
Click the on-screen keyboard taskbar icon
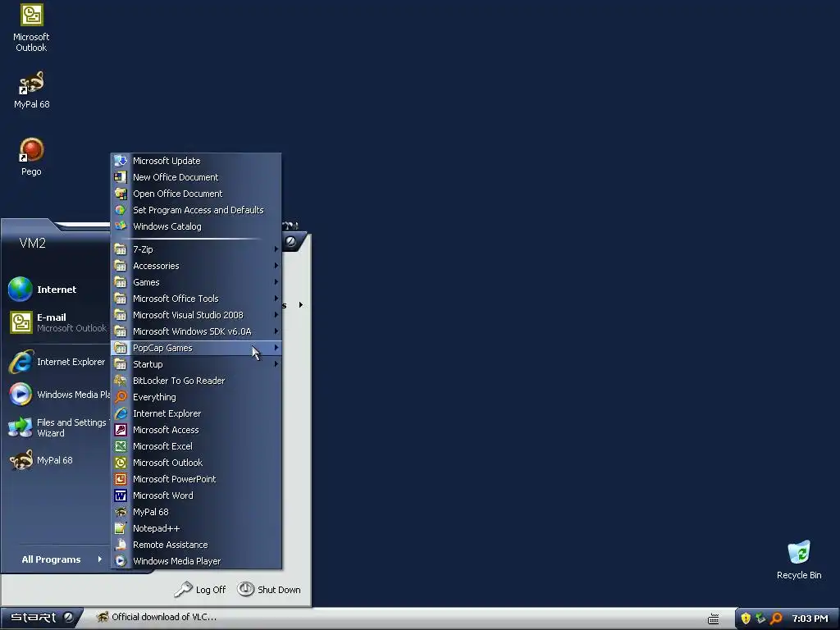(x=713, y=619)
